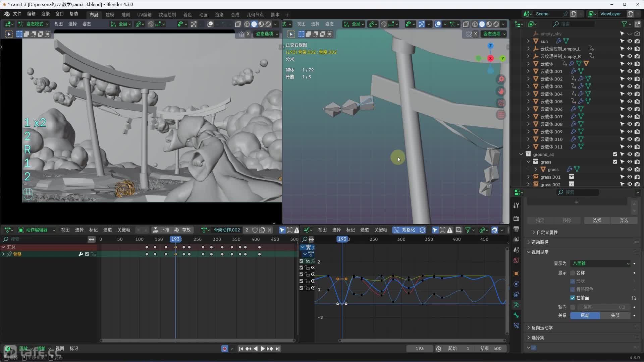Screen dimensions: 644x362
Task: Open the 渲染 menu
Action: pos(45,14)
